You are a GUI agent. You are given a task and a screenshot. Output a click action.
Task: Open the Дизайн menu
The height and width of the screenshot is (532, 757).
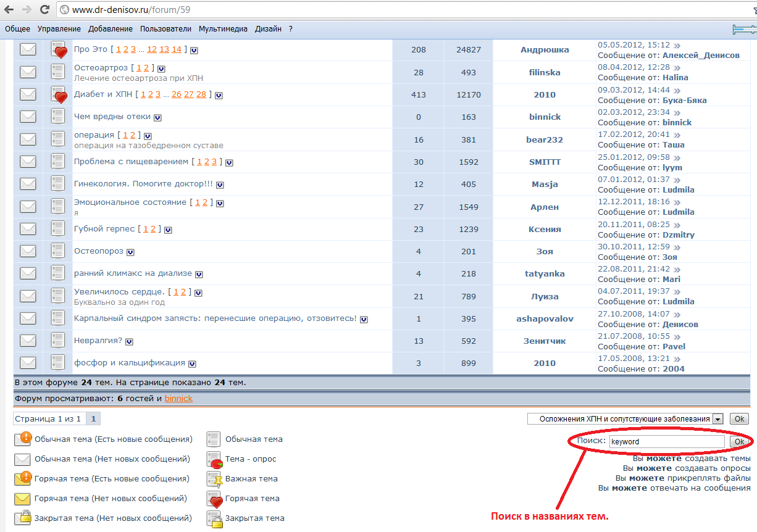268,29
